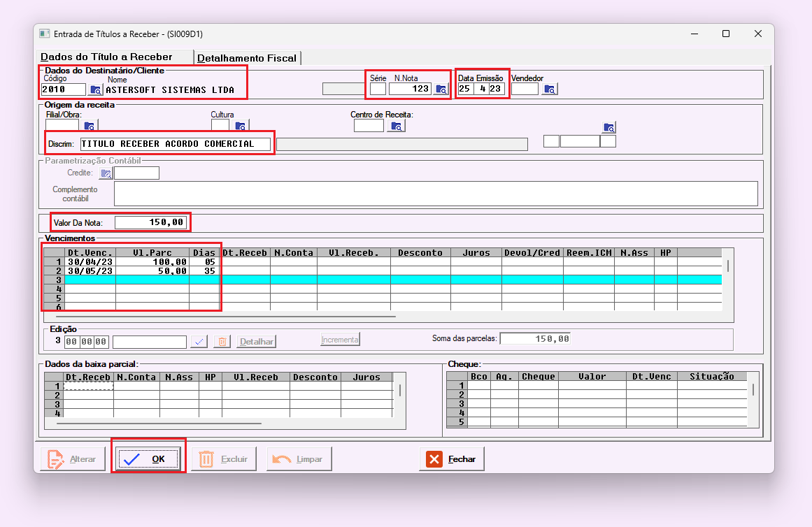This screenshot has width=812, height=527.
Task: Open Vendedor lookup icon
Action: click(x=550, y=89)
